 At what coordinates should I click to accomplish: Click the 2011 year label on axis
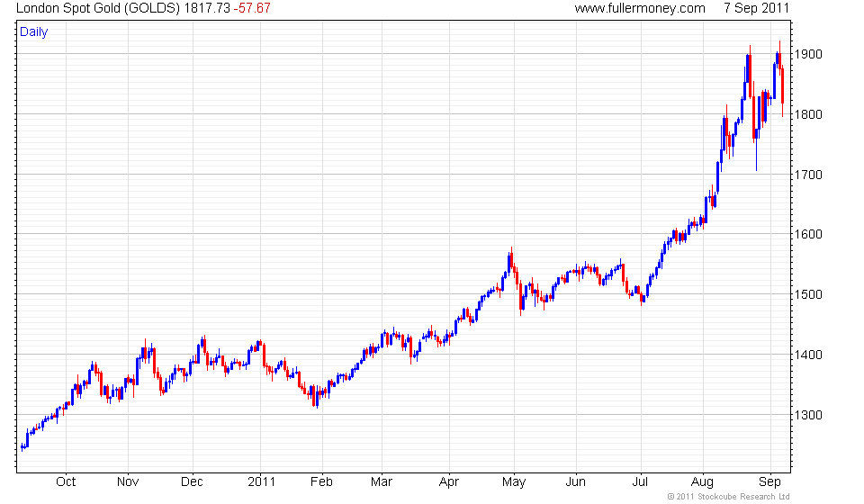coord(261,482)
